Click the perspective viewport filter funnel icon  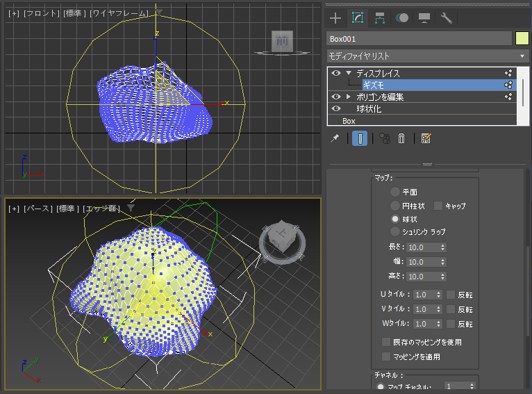(x=131, y=208)
